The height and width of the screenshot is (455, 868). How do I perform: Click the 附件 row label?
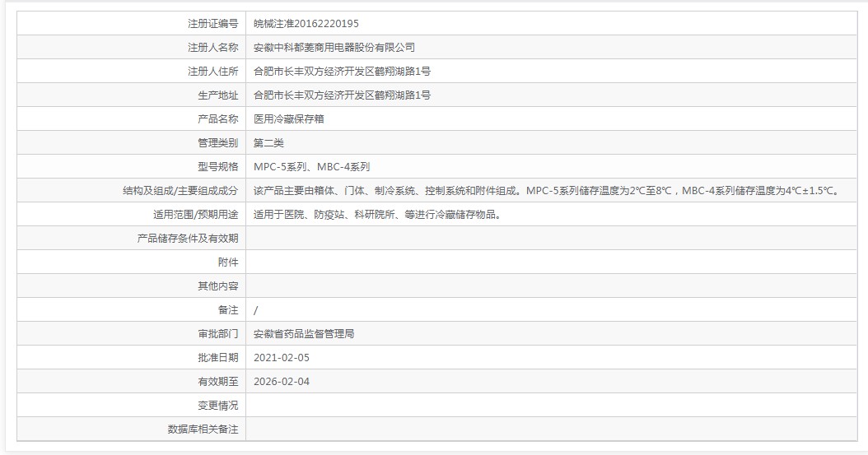pos(228,262)
